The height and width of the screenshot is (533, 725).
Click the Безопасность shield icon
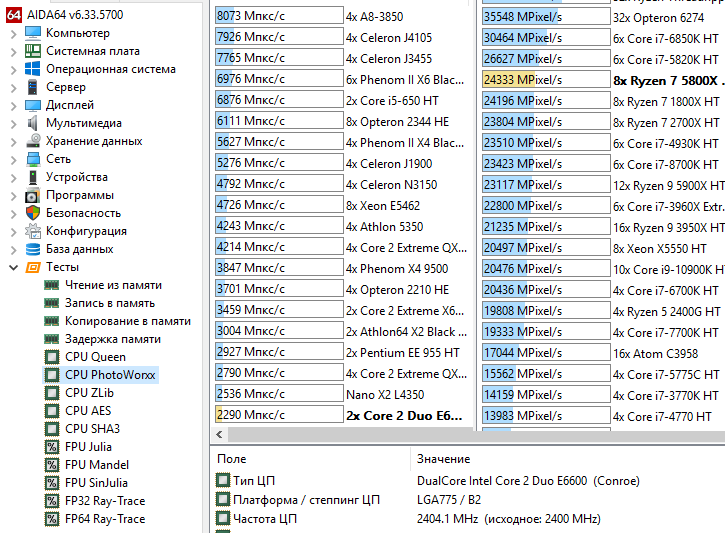pyautogui.click(x=33, y=213)
